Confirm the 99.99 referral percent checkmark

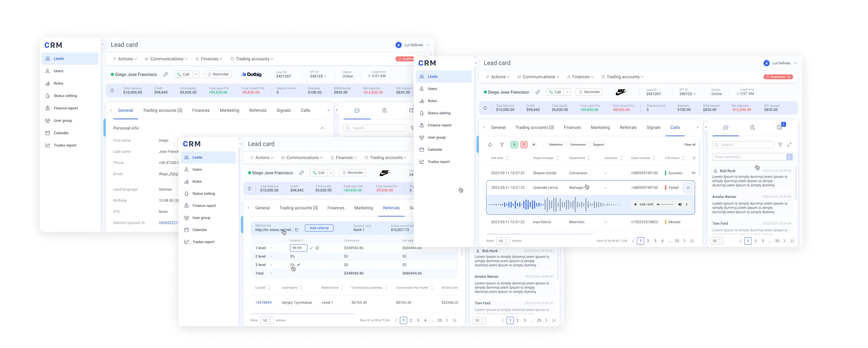(311, 248)
